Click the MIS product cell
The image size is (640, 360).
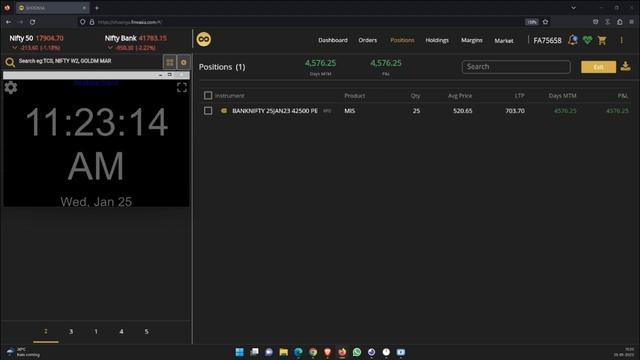pyautogui.click(x=349, y=111)
